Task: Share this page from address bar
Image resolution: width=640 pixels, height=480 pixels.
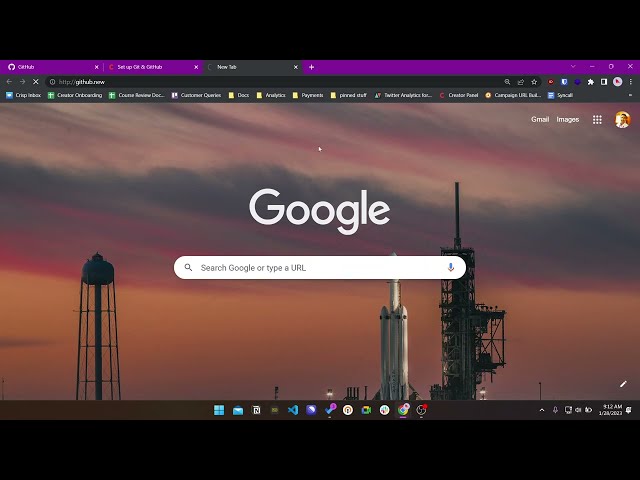Action: (520, 82)
